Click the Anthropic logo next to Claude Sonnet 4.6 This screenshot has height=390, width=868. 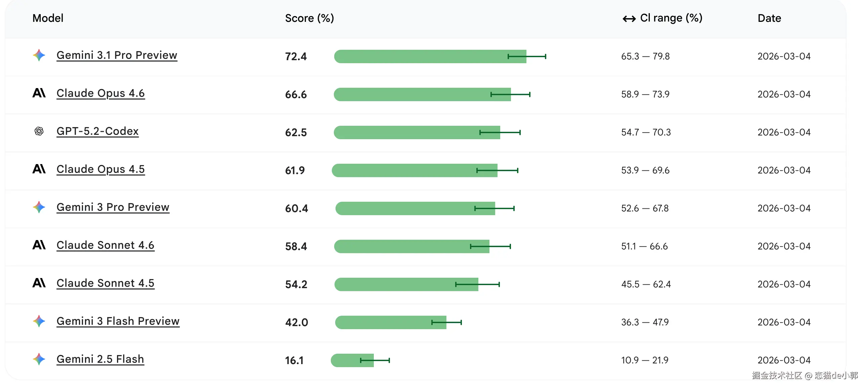pos(39,245)
